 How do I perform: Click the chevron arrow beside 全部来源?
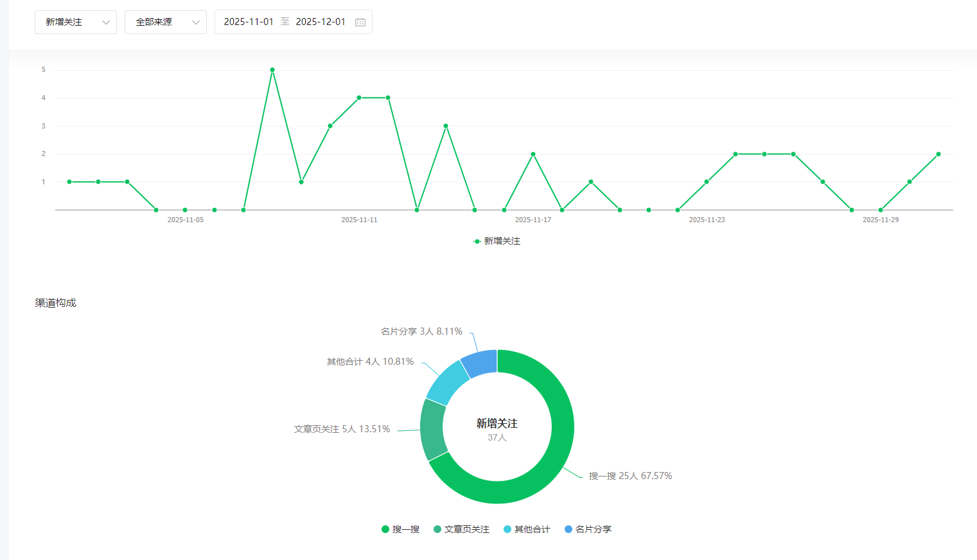click(x=196, y=22)
